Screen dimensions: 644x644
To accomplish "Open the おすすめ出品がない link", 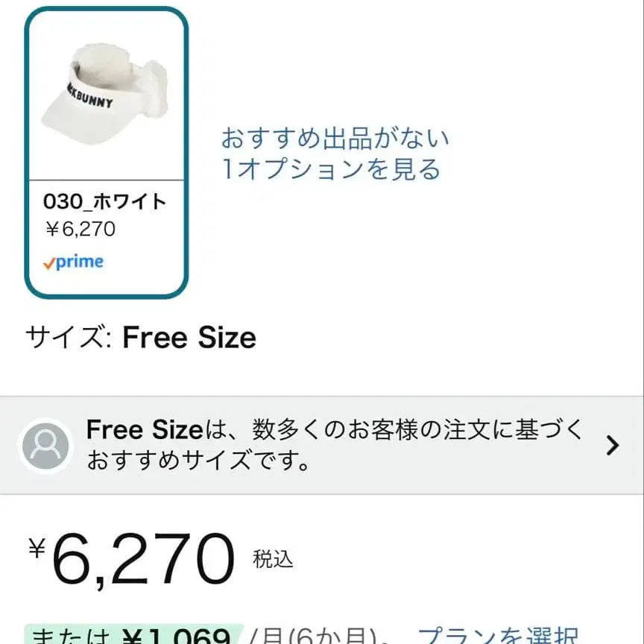I will click(x=335, y=138).
